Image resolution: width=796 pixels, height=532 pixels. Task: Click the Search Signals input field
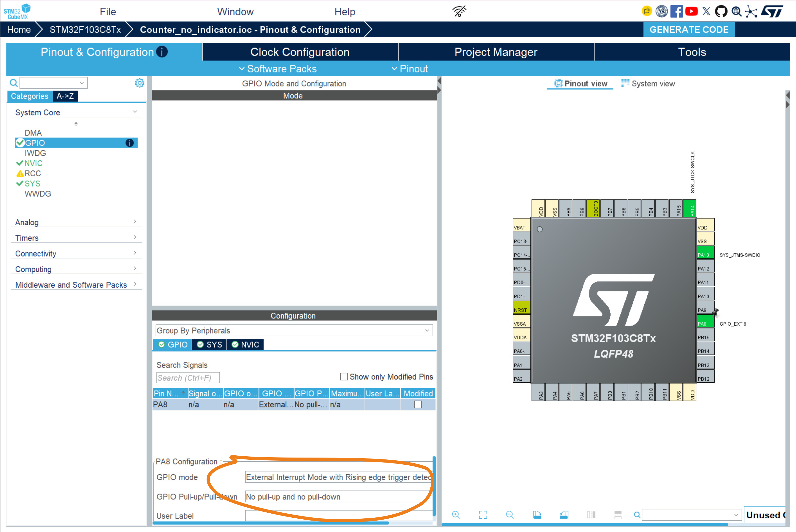click(x=188, y=378)
